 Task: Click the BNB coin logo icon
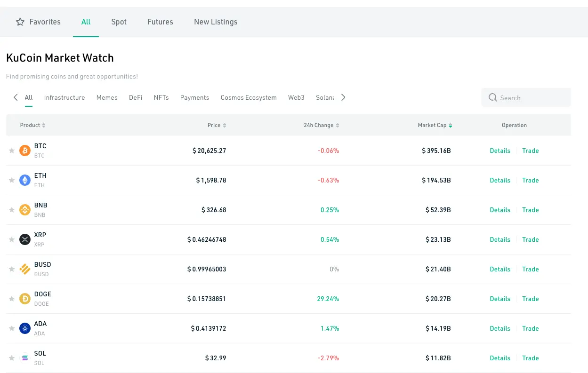click(25, 210)
